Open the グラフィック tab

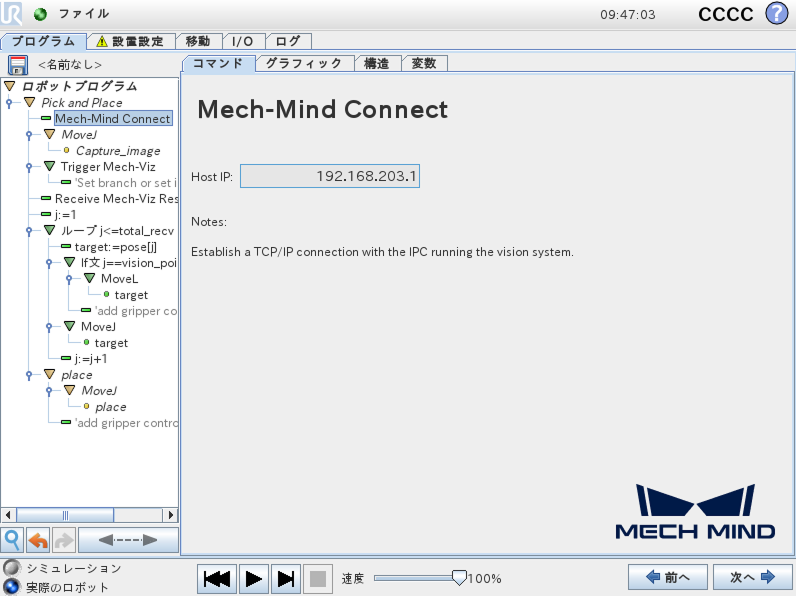(304, 63)
